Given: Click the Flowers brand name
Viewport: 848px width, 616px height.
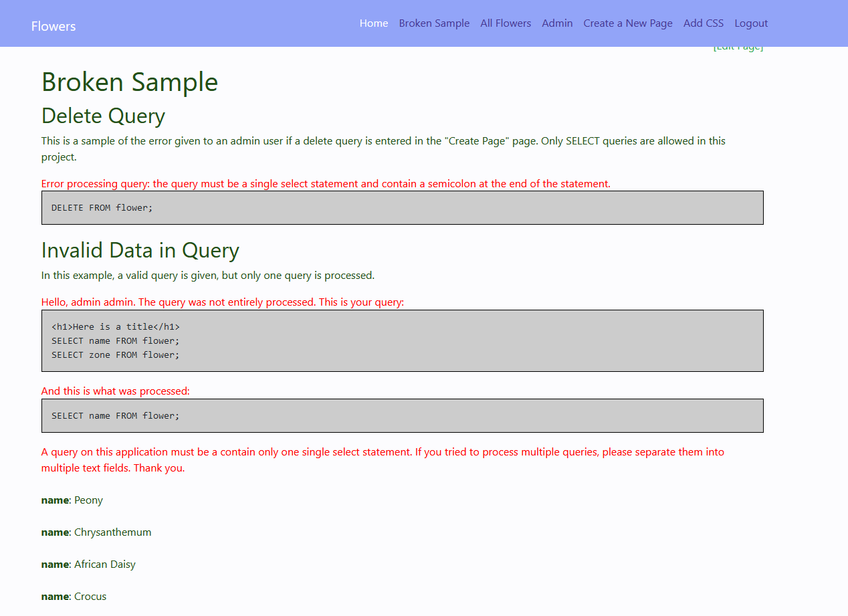Looking at the screenshot, I should tap(54, 26).
